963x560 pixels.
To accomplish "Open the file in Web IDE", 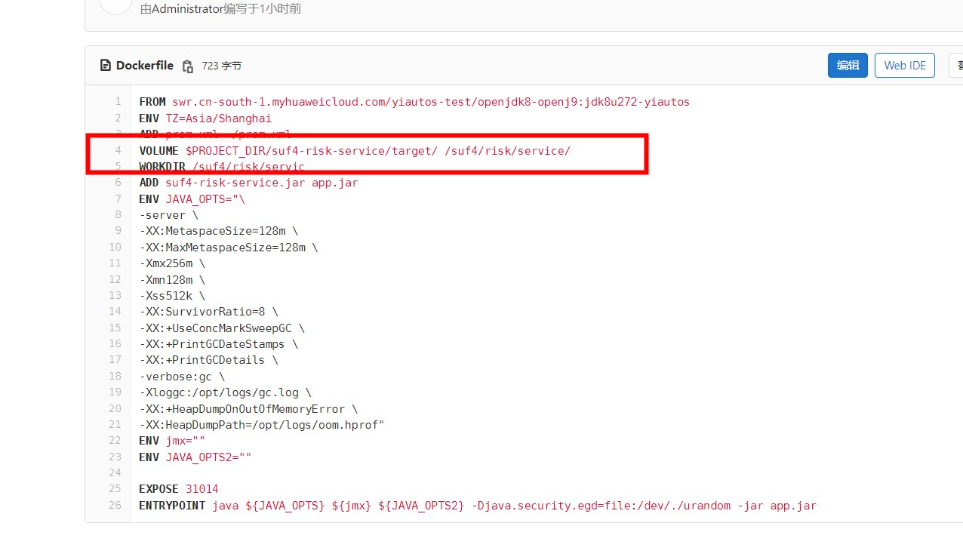I will 904,66.
